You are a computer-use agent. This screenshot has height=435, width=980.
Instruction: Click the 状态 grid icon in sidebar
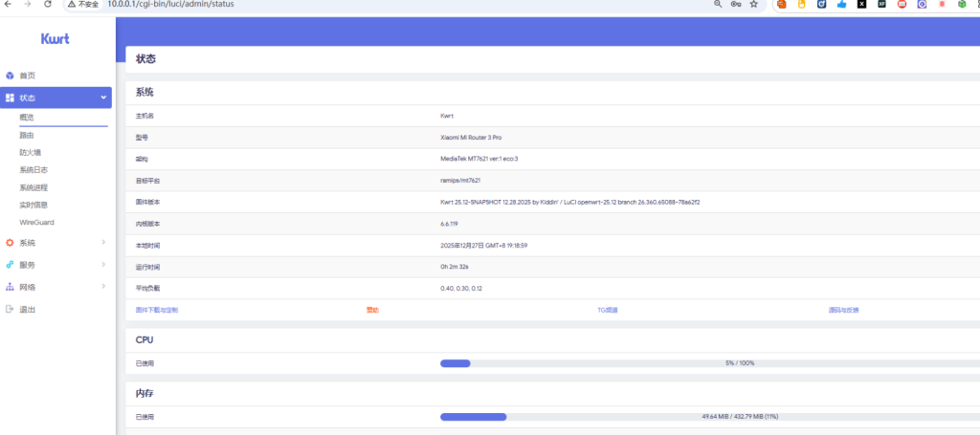pos(10,98)
